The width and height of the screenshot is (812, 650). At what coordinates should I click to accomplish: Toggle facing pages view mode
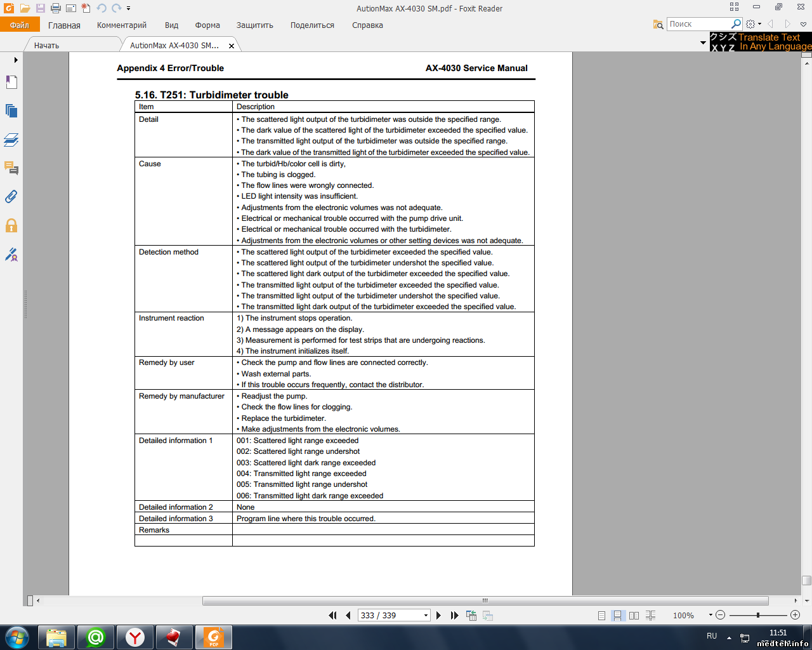[x=634, y=615]
